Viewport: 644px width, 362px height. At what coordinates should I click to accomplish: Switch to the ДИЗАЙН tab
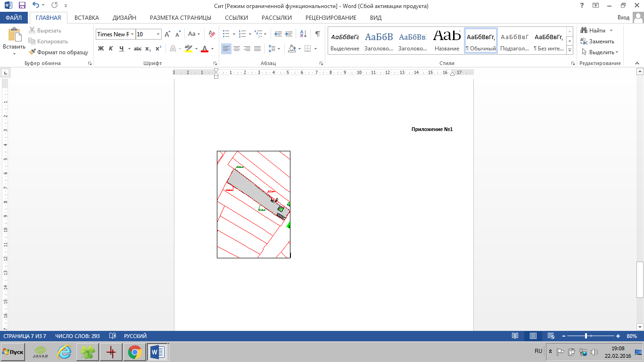[124, 17]
